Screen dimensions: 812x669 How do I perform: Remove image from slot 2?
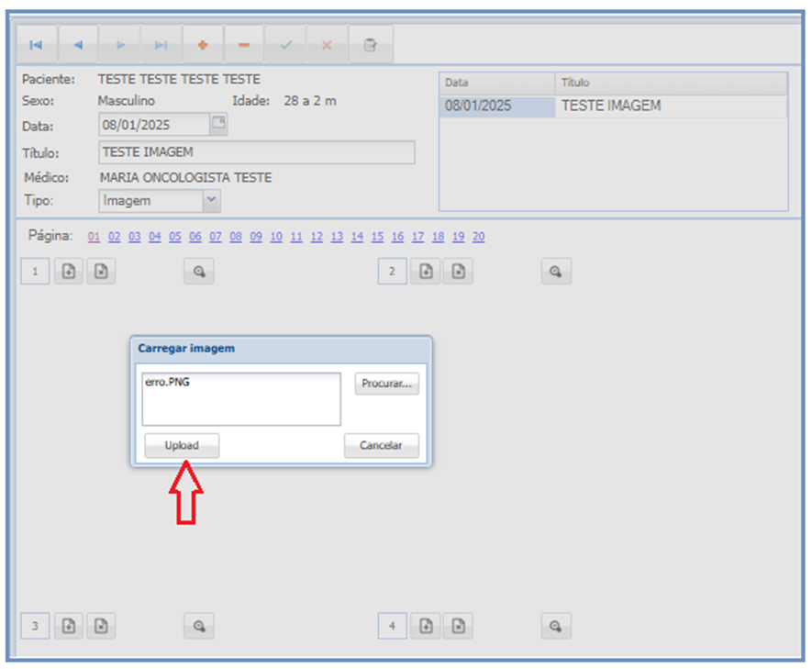[459, 271]
